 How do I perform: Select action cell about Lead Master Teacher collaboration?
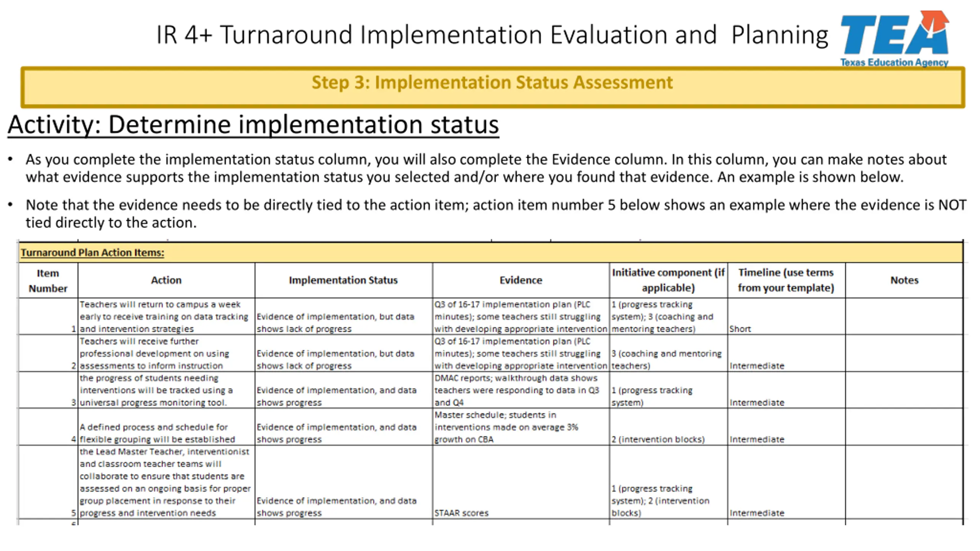pos(166,482)
